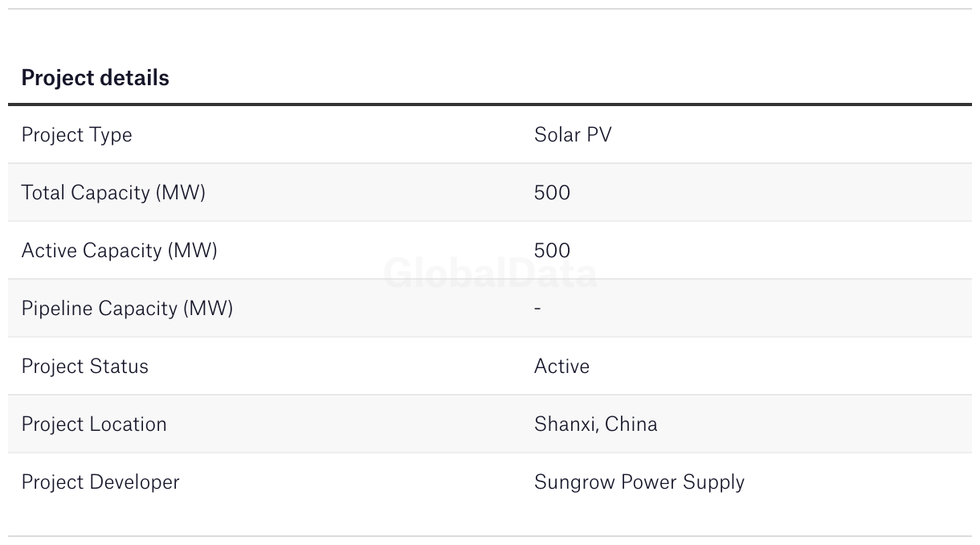The width and height of the screenshot is (980, 545).
Task: Click the Total Capacity (MW) label
Action: (113, 193)
